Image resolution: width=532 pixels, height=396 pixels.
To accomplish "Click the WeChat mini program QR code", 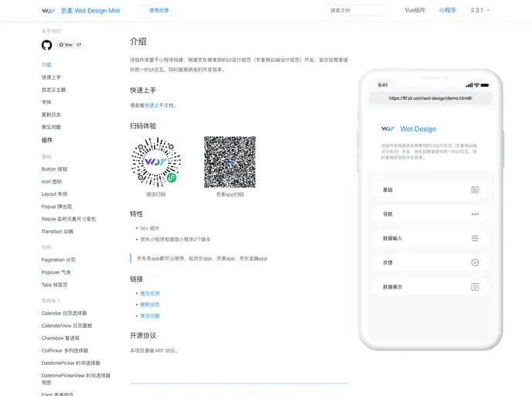I will [155, 162].
